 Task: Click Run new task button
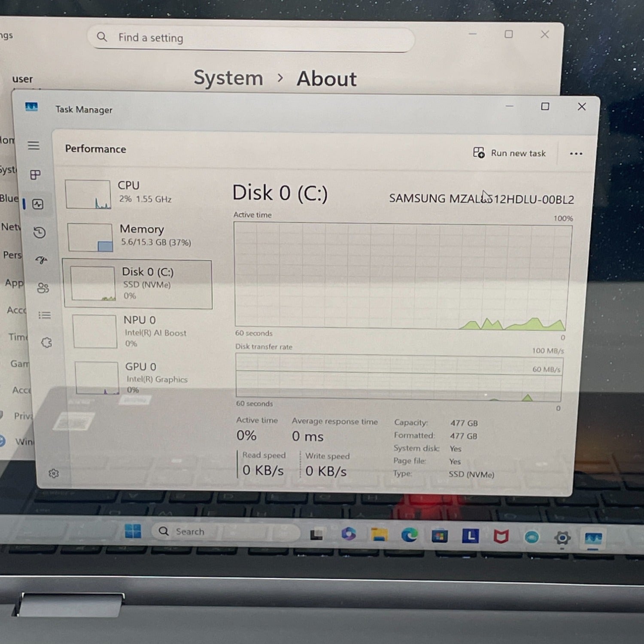(x=510, y=153)
